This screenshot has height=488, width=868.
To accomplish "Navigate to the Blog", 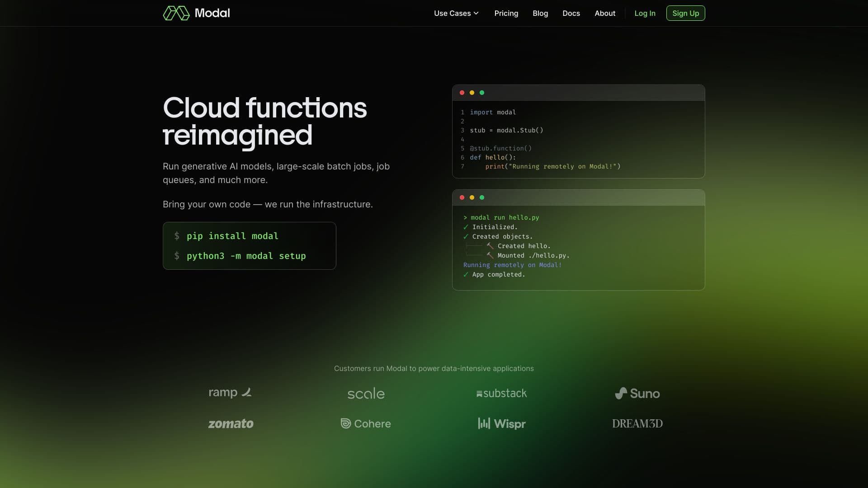I will [x=540, y=13].
